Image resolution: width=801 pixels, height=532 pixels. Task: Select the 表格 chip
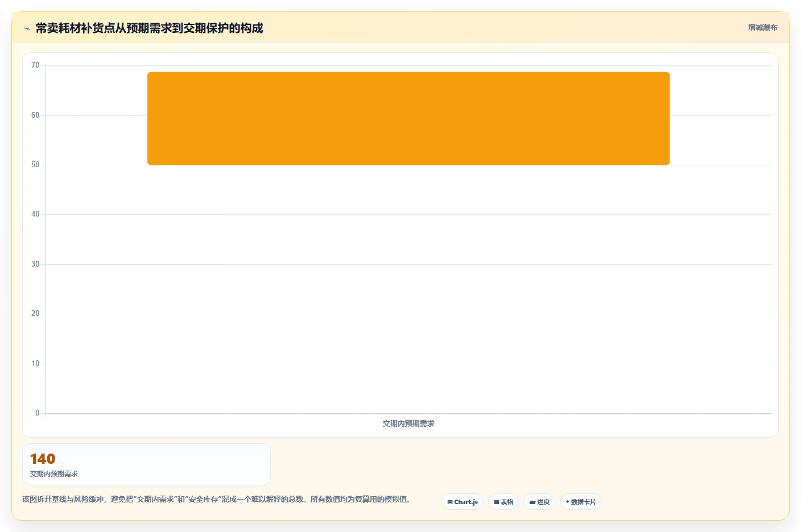point(503,502)
